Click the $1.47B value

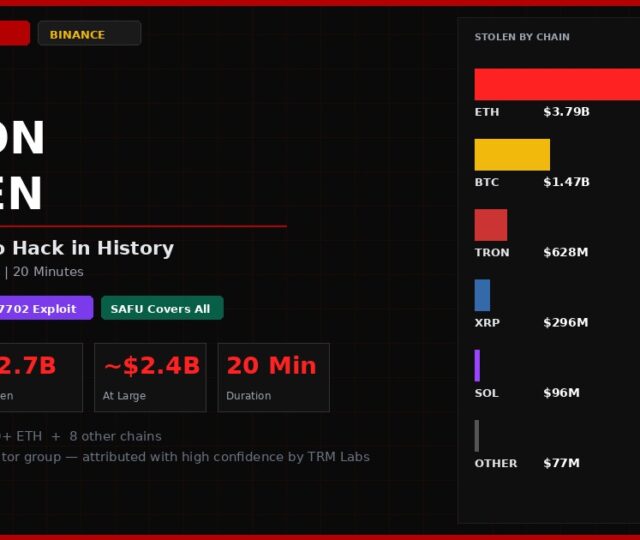566,182
